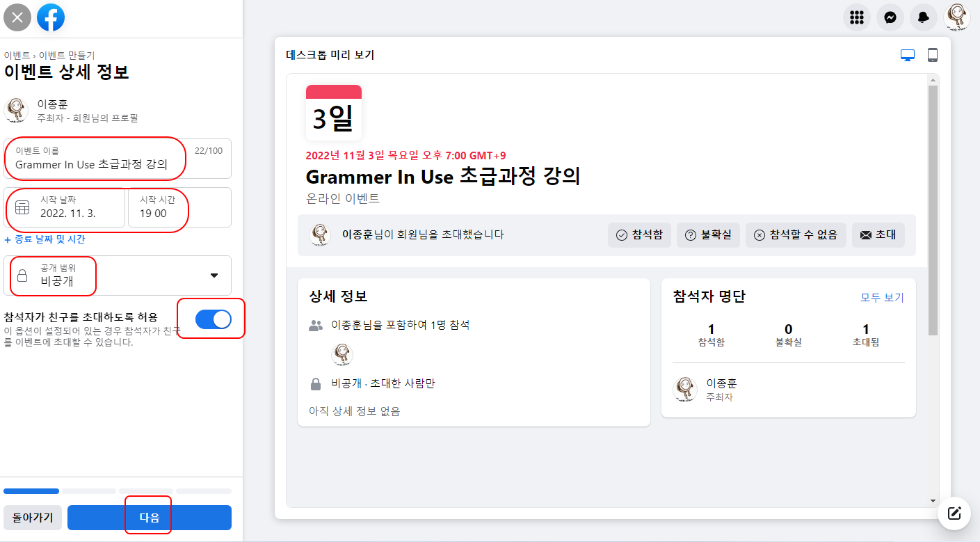Switch to mobile preview icon
This screenshot has width=980, height=542.
[x=933, y=56]
